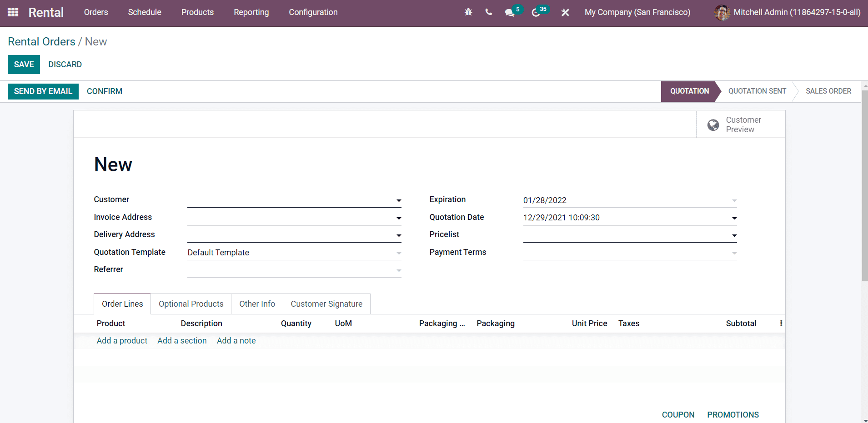Click the Rental app title

tap(46, 12)
